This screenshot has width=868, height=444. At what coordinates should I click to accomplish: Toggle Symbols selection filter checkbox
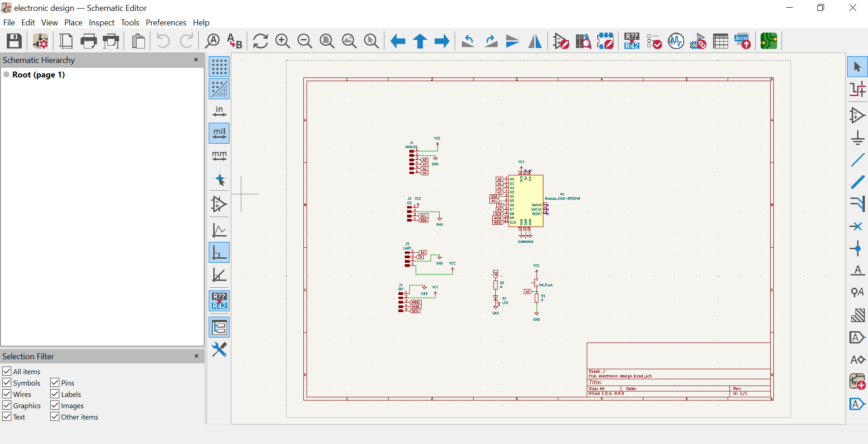pos(7,382)
